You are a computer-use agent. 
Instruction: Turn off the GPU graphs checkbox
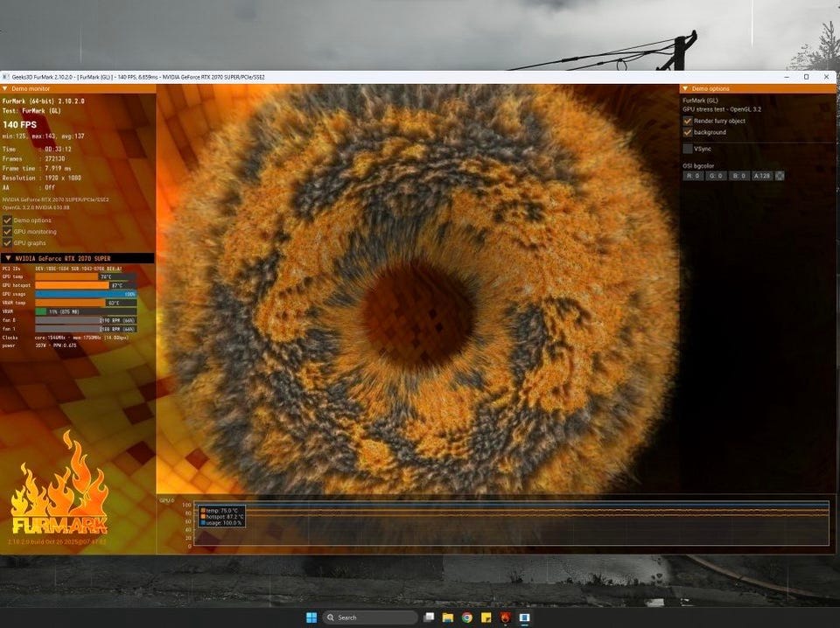(8, 242)
